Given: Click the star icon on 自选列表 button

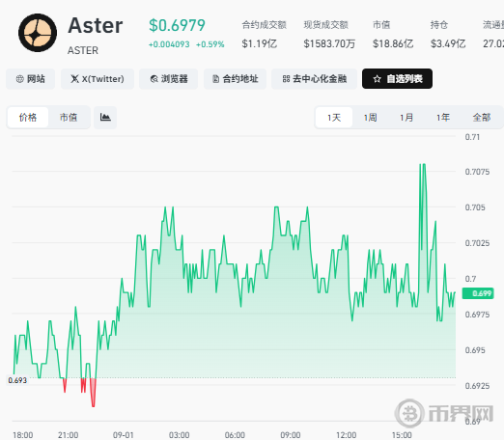Looking at the screenshot, I should (378, 79).
